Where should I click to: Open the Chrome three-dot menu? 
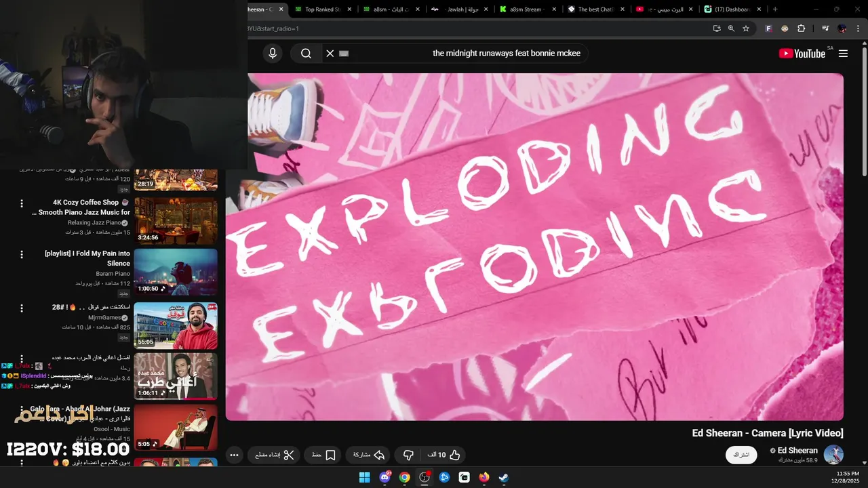pyautogui.click(x=858, y=28)
